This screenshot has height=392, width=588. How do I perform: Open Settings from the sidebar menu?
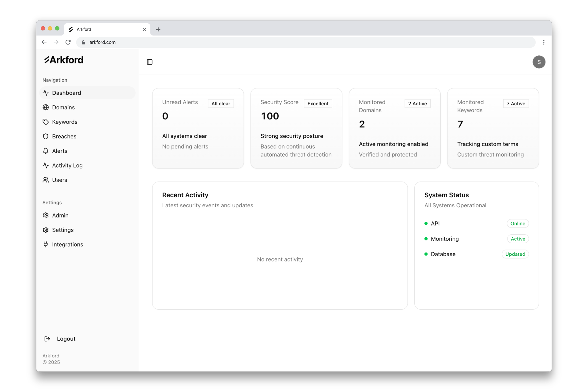63,230
